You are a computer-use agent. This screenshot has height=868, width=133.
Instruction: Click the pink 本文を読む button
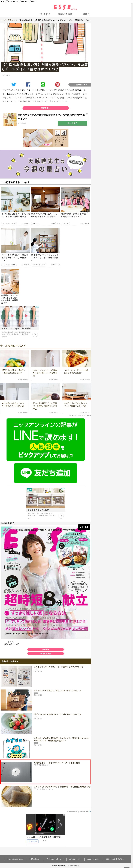46,108
